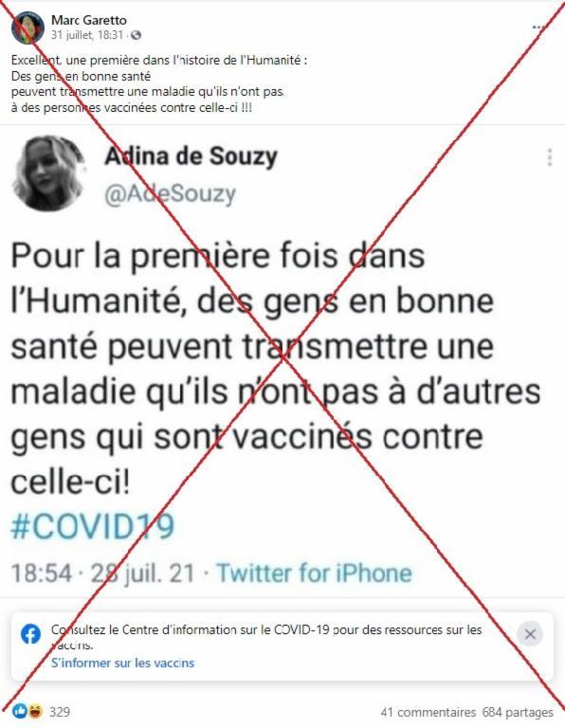
Task: Open the tweet's vertical dots menu
Action: coord(550,157)
